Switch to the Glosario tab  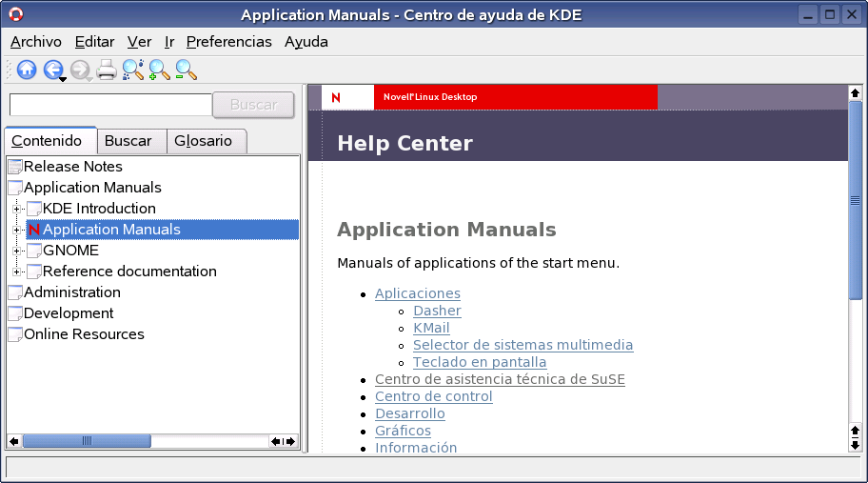point(203,141)
